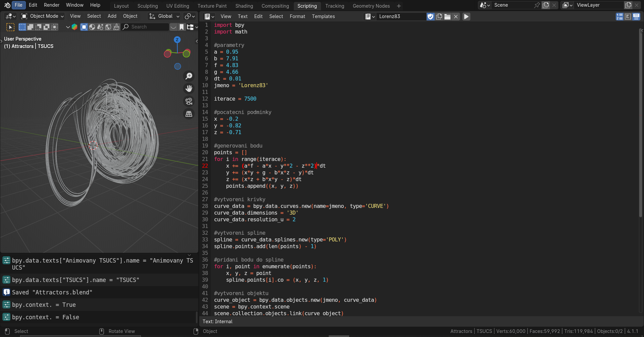Unlink the Lorenz83 text with the X button
The image size is (644, 337).
coord(455,16)
